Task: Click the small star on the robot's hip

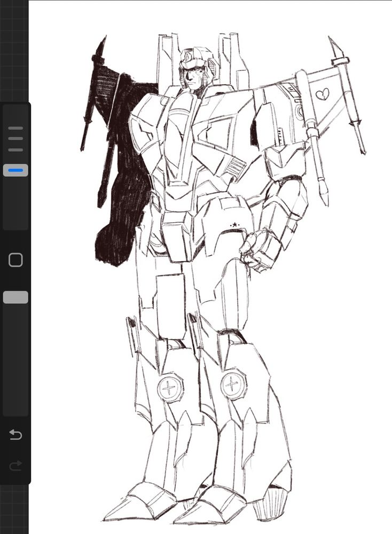Action: click(x=234, y=225)
